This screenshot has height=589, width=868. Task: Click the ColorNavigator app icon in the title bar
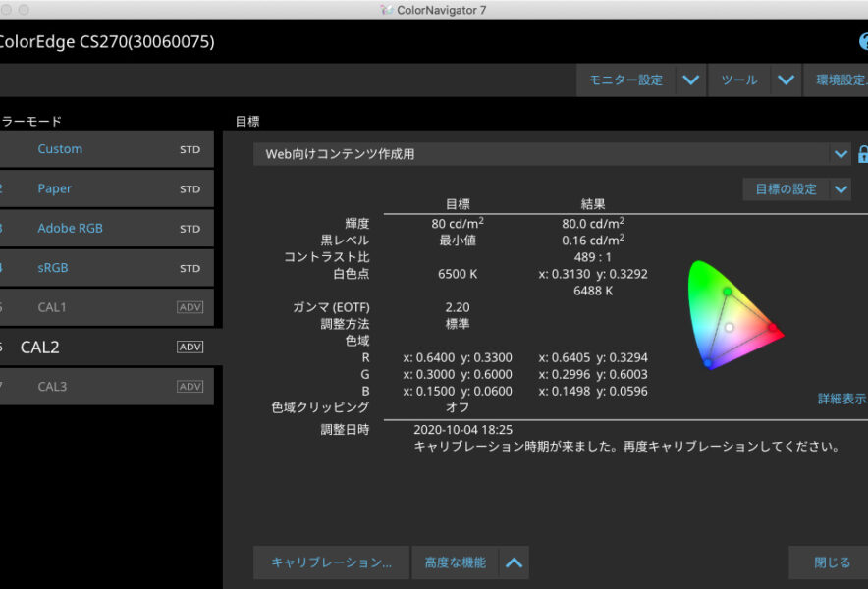[387, 10]
